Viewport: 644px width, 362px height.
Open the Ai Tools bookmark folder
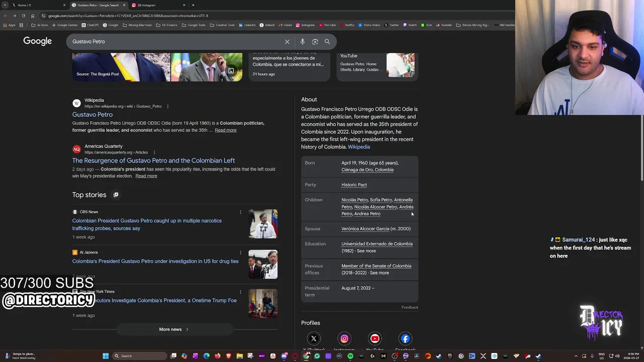tap(40, 25)
